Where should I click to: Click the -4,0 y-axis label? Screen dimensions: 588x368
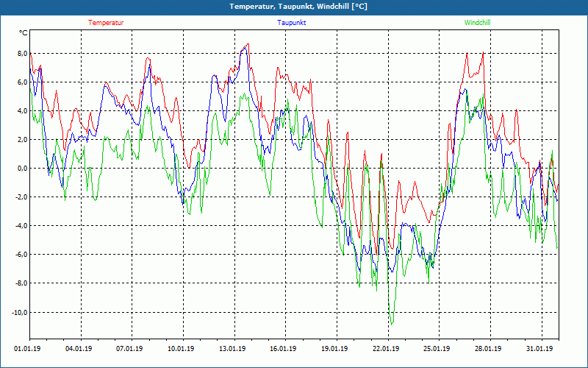[x=22, y=226]
